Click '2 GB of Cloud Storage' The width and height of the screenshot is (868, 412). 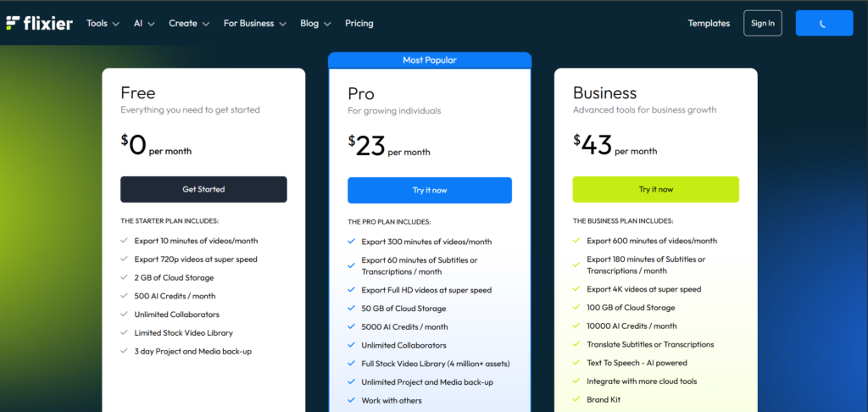[174, 277]
